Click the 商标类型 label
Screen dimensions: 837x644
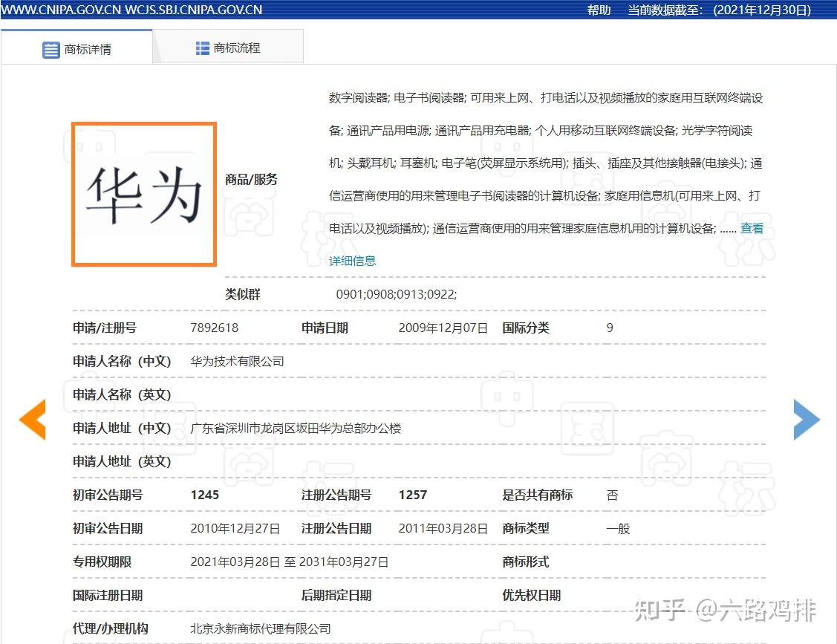pyautogui.click(x=525, y=529)
